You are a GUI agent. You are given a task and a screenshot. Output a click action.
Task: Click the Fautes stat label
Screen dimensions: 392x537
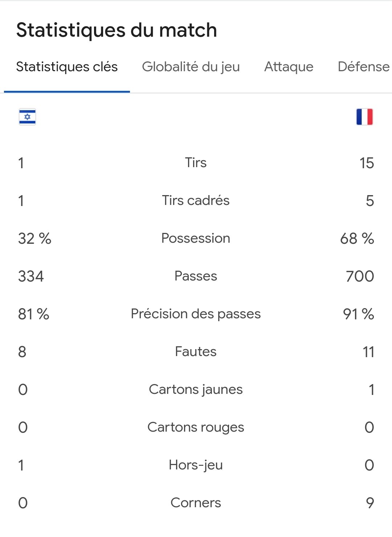pos(196,352)
